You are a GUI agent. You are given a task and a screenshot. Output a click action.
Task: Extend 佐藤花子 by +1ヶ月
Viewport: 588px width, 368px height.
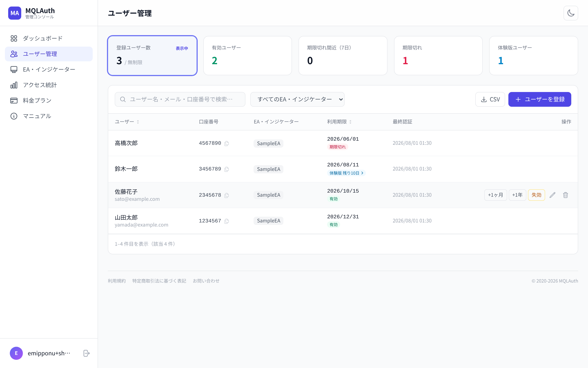[x=496, y=195]
